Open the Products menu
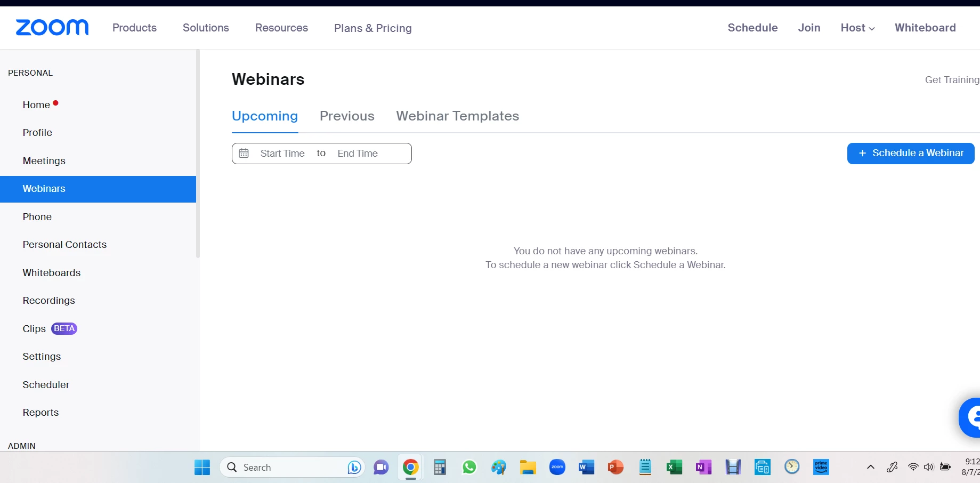The height and width of the screenshot is (483, 980). pos(134,28)
